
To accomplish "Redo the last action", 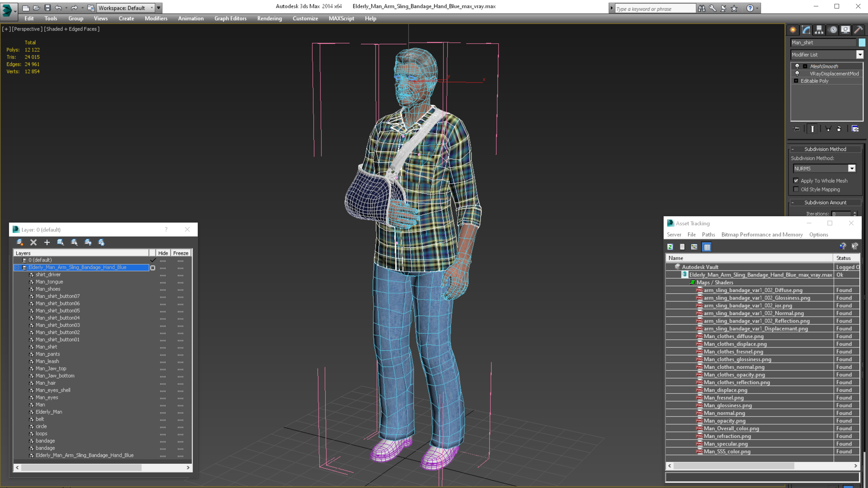I will point(74,8).
